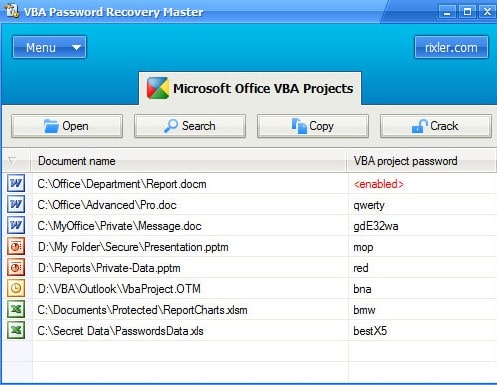
Task: Click the Word icon for Message.doc
Action: pyautogui.click(x=16, y=225)
